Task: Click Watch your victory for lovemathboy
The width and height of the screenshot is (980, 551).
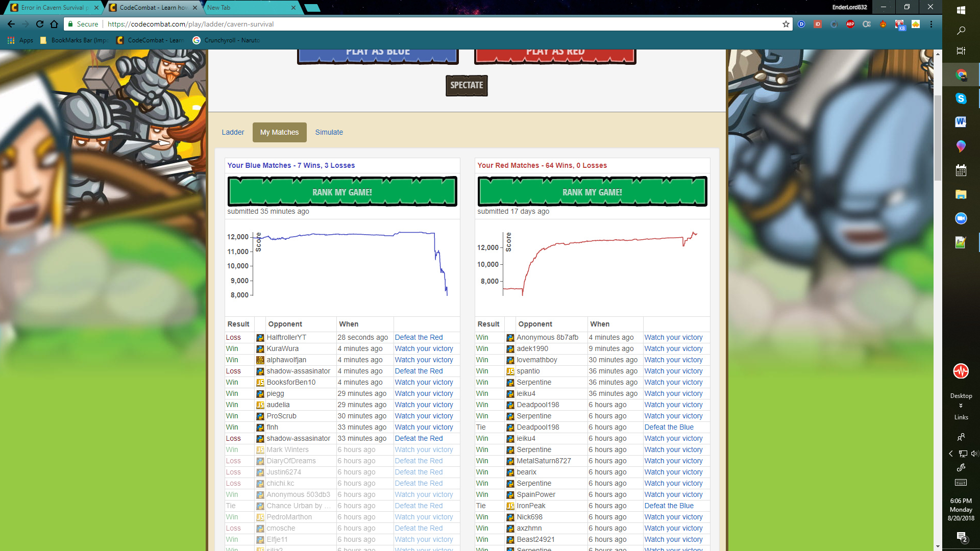Action: pyautogui.click(x=673, y=360)
